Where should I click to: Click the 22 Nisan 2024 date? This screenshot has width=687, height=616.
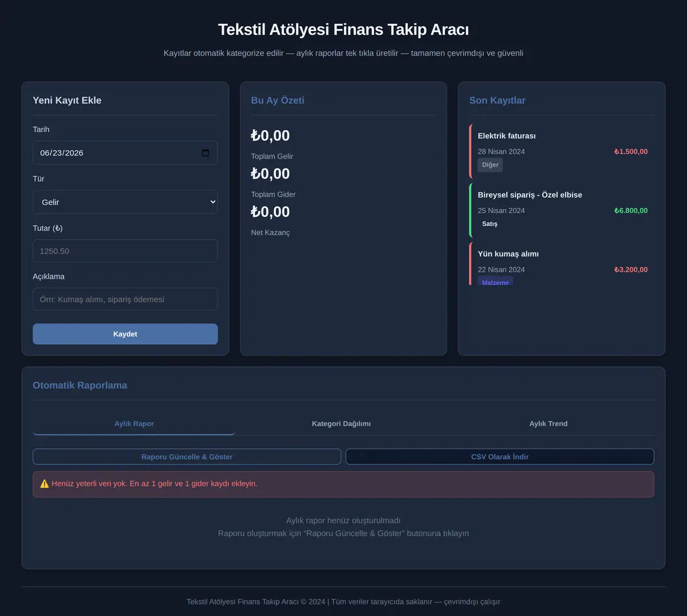(502, 270)
